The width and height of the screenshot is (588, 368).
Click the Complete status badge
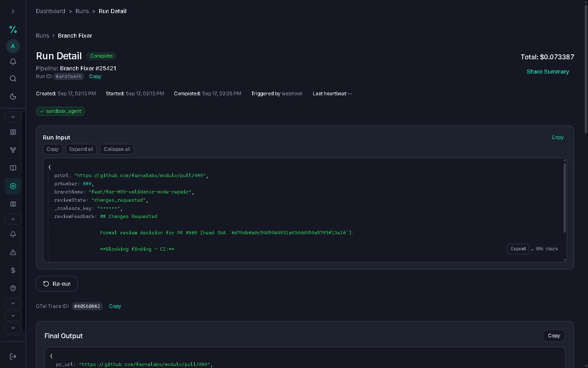coord(101,56)
